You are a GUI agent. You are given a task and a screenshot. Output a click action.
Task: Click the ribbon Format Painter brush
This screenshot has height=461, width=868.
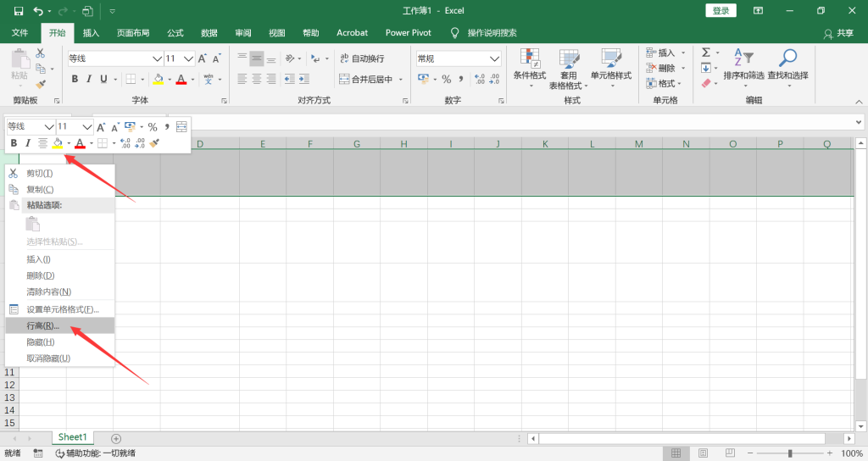pyautogui.click(x=41, y=84)
